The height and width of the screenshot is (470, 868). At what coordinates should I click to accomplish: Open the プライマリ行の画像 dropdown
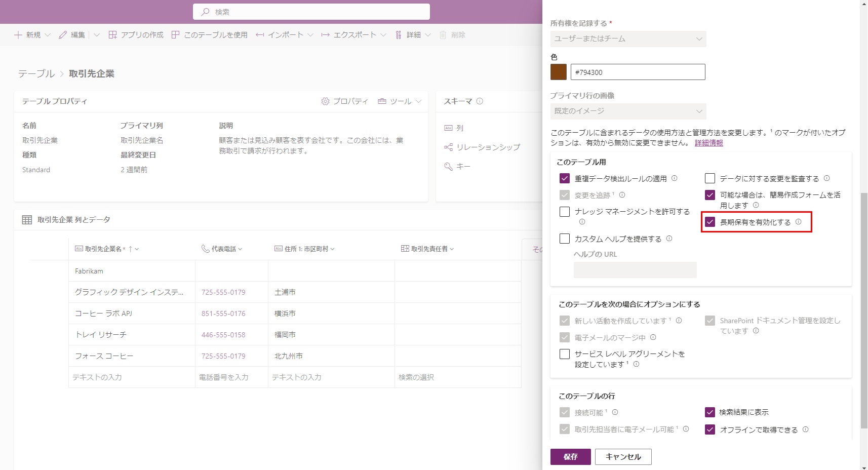(x=628, y=111)
